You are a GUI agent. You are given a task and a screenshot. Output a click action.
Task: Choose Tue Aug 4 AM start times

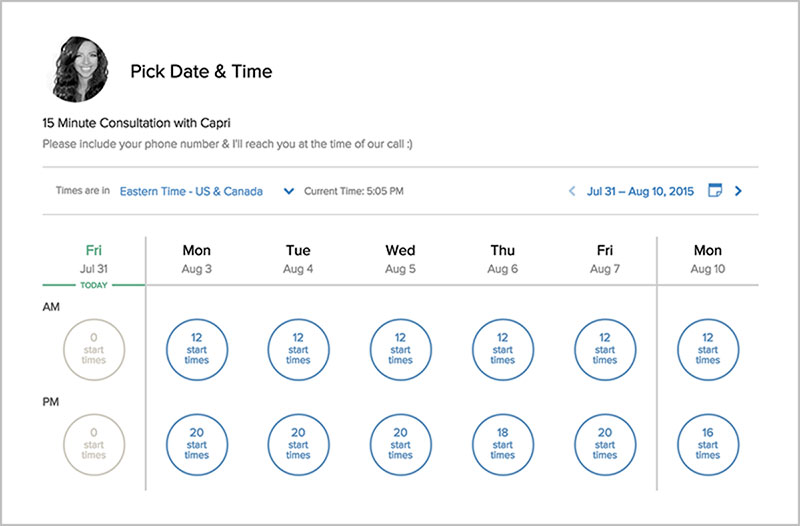pyautogui.click(x=298, y=349)
